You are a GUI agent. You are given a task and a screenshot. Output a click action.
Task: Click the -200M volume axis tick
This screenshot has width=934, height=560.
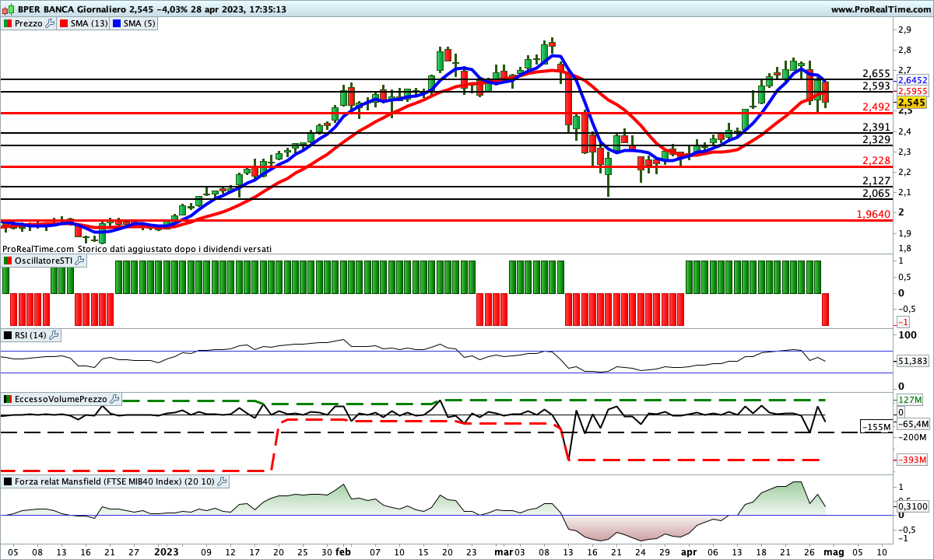click(912, 438)
